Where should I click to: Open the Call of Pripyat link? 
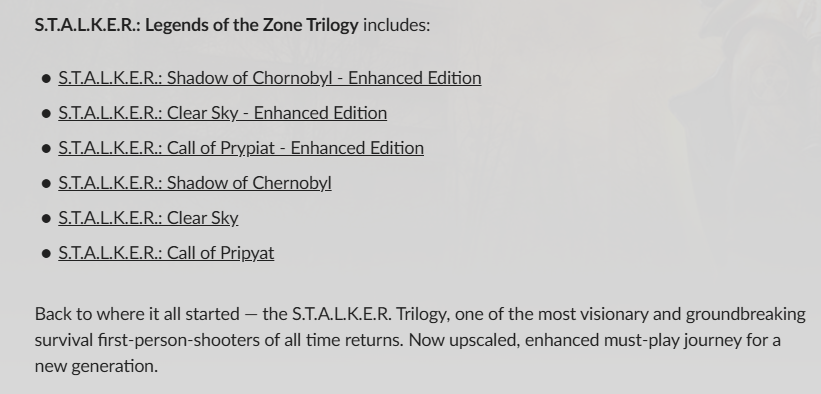coord(166,254)
